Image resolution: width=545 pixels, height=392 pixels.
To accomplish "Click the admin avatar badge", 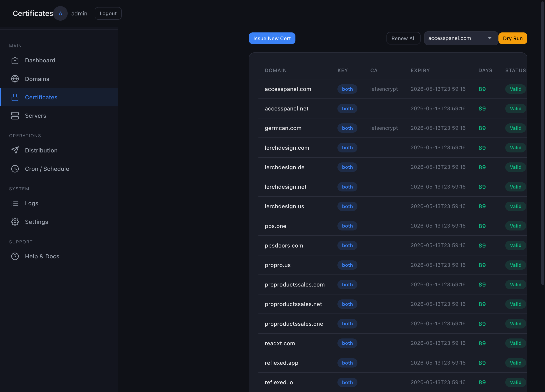I will 60,13.
